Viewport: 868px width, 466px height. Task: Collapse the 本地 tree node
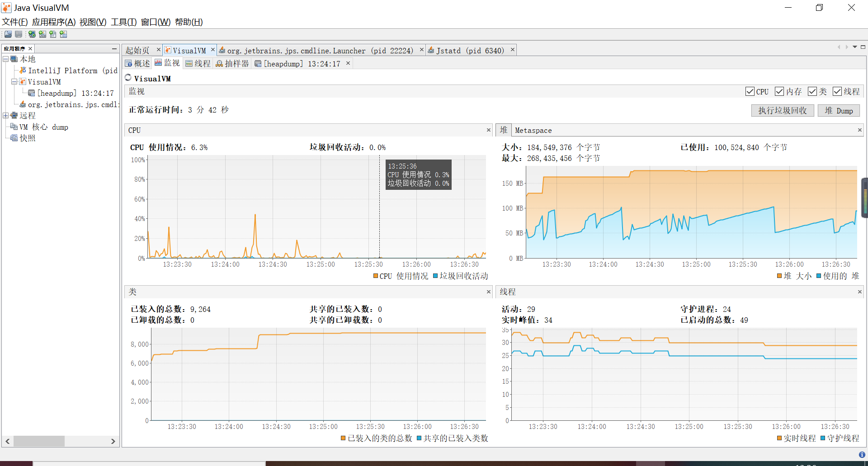(6, 59)
